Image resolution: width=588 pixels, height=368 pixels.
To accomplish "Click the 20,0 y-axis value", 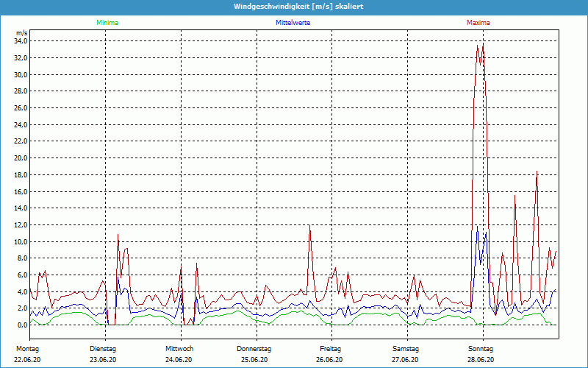I will click(x=21, y=158).
